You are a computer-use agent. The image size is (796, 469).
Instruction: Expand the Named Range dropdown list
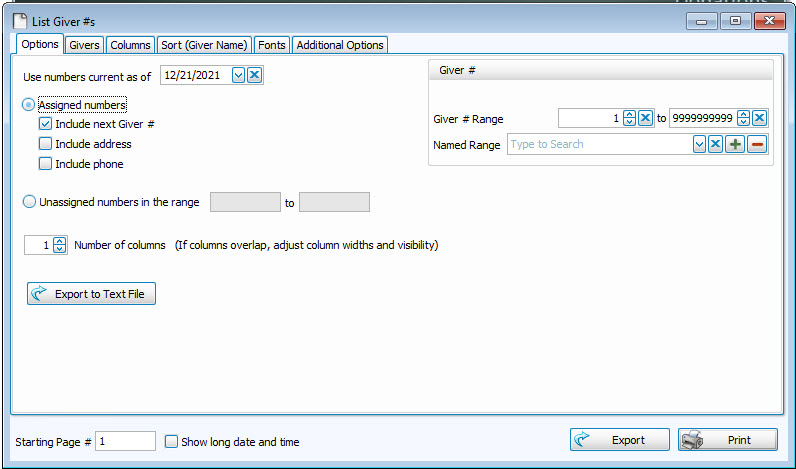(699, 144)
